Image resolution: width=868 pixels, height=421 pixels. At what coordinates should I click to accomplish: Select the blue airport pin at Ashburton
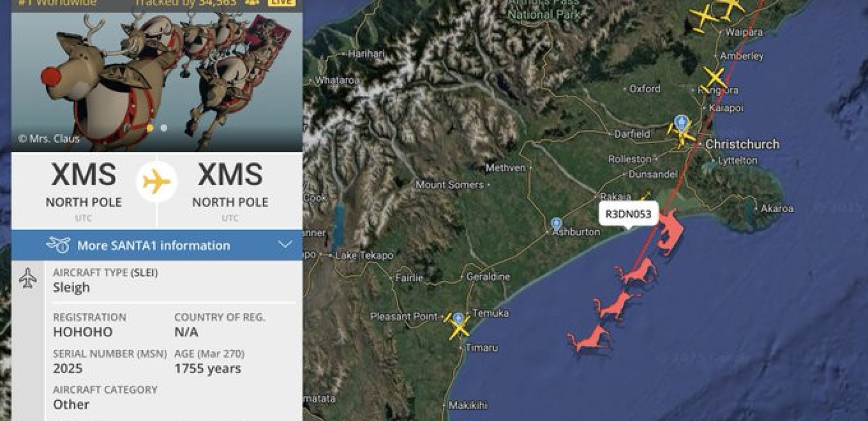coord(557,225)
